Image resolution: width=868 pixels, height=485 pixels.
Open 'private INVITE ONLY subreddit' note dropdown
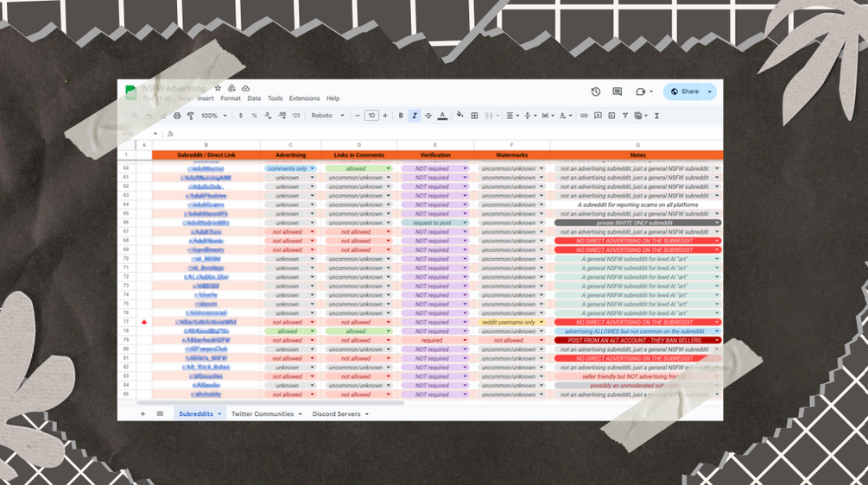717,223
